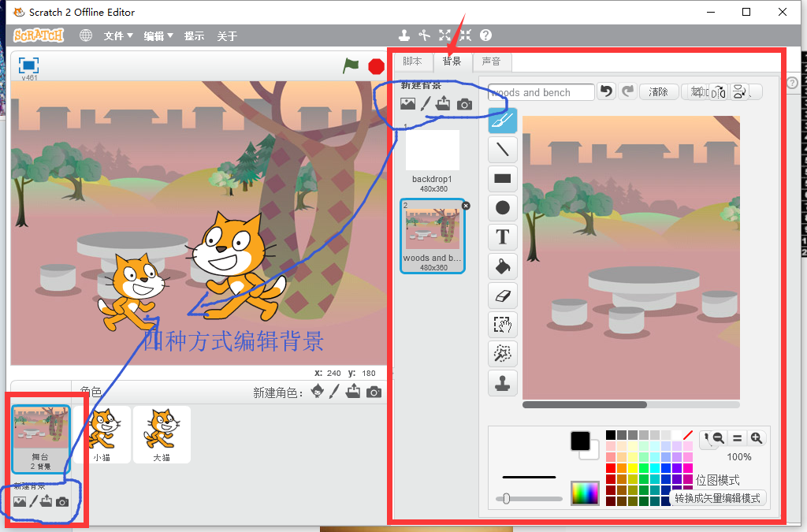Screen dimensions: 807x532
Task: Open the rainbow color picker
Action: (586, 494)
